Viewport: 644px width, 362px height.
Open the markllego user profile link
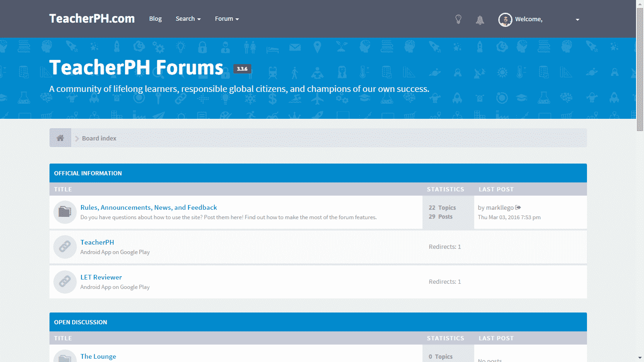click(x=500, y=207)
